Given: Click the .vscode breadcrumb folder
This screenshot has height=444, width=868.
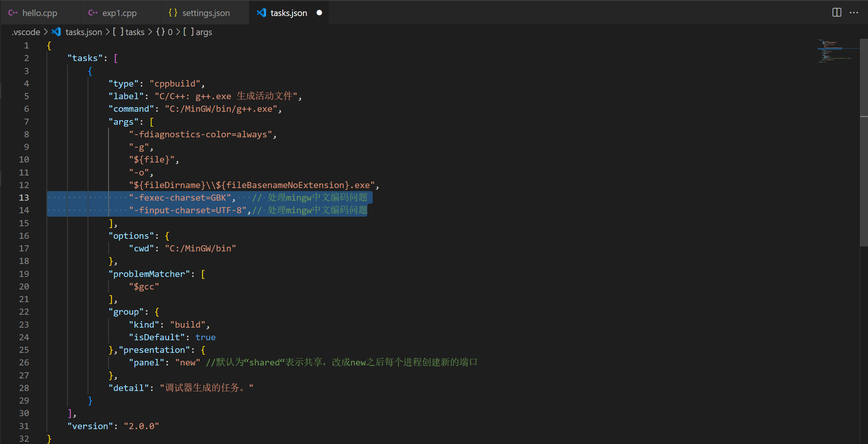Looking at the screenshot, I should pyautogui.click(x=26, y=32).
